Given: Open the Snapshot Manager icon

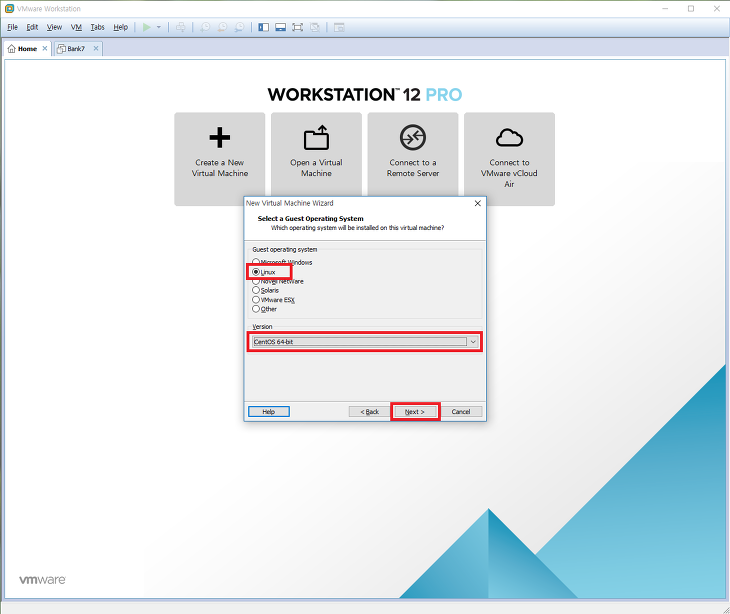Looking at the screenshot, I should click(x=239, y=27).
